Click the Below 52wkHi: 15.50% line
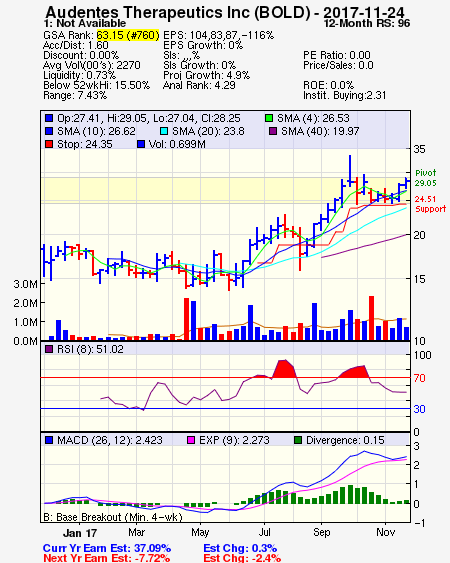This screenshot has width=450, height=563. pos(96,85)
